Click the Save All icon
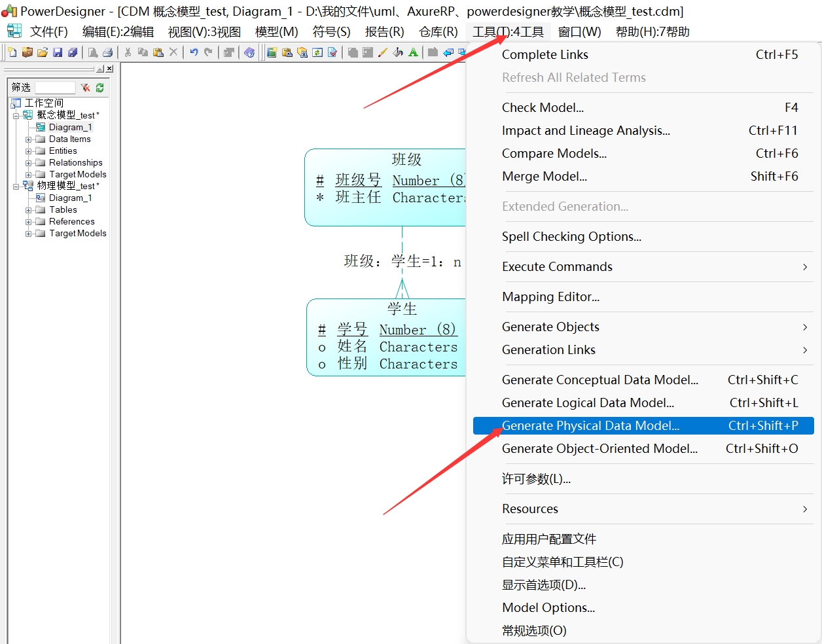This screenshot has height=644, width=822. coord(71,52)
